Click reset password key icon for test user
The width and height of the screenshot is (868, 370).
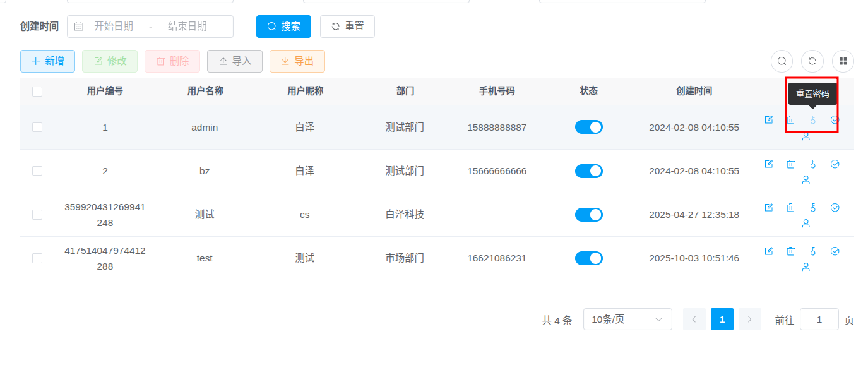click(x=812, y=251)
